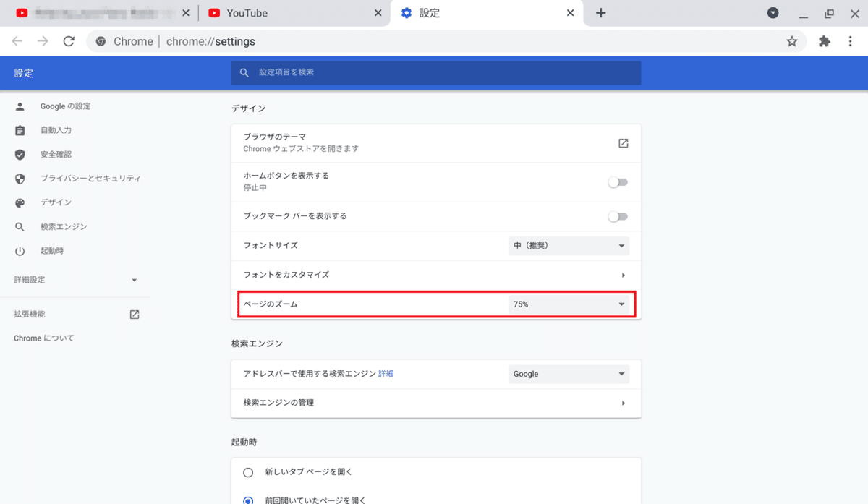Select 新しいタブ ページを開く radio button
868x504 pixels.
[x=248, y=471]
